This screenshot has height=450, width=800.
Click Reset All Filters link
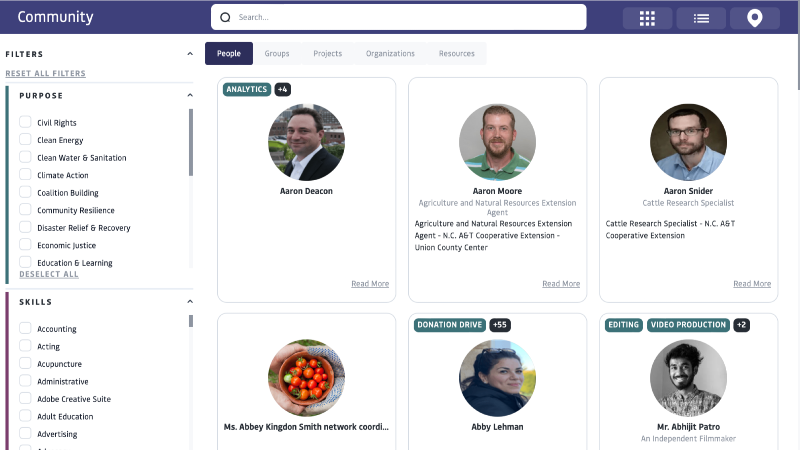coord(45,73)
